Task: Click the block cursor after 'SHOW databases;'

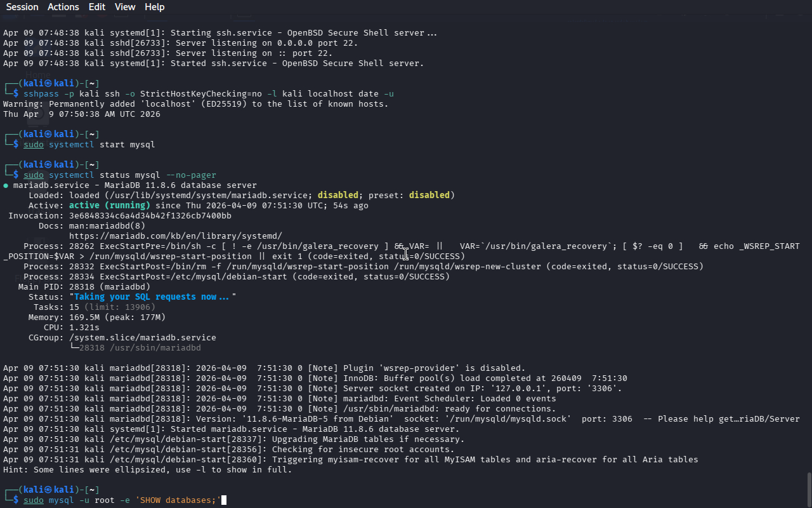Action: tap(223, 500)
